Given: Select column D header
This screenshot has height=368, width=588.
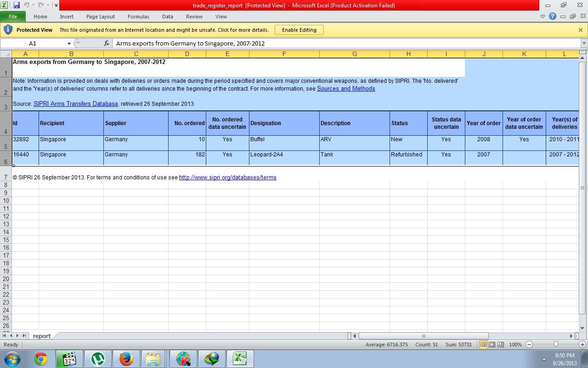Looking at the screenshot, I should (x=187, y=54).
